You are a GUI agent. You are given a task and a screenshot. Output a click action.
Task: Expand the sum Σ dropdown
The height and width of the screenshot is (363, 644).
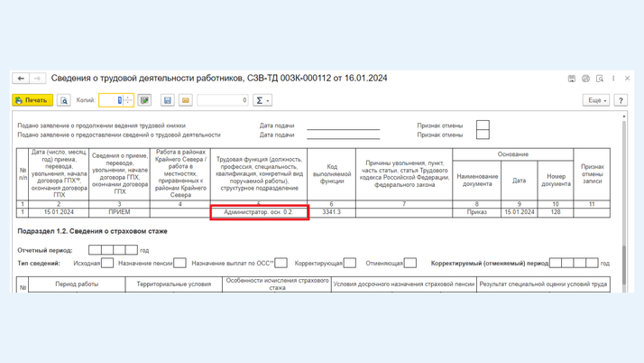coord(262,100)
